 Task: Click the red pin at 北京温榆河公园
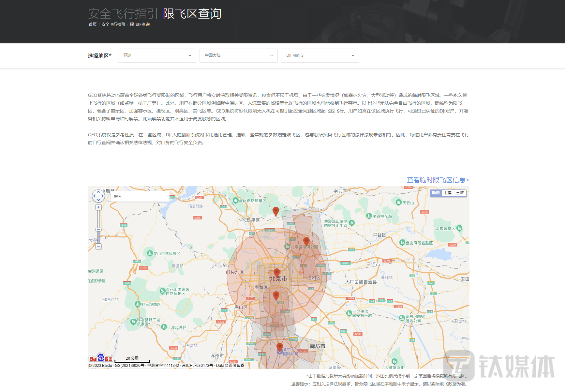[x=306, y=241]
